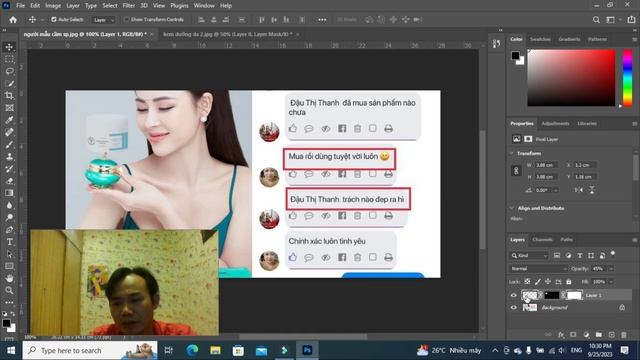Click the fx layer style icon
The height and width of the screenshot is (360, 640).
(x=561, y=335)
